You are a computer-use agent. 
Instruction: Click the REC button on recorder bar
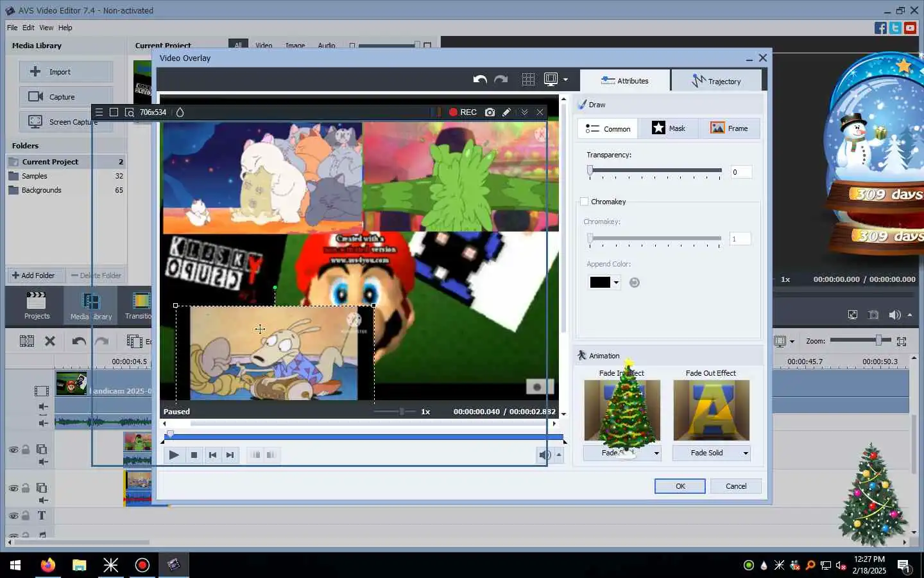point(463,112)
